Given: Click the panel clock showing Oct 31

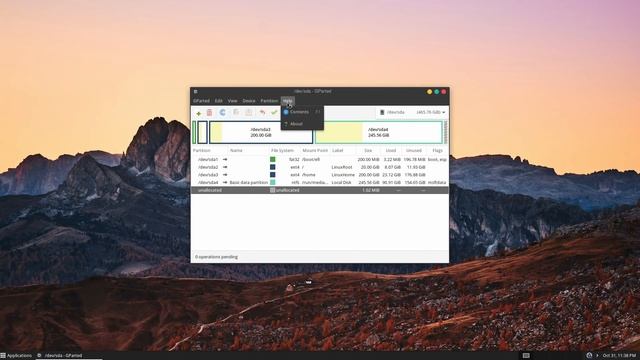Looking at the screenshot, I should click(x=619, y=356).
